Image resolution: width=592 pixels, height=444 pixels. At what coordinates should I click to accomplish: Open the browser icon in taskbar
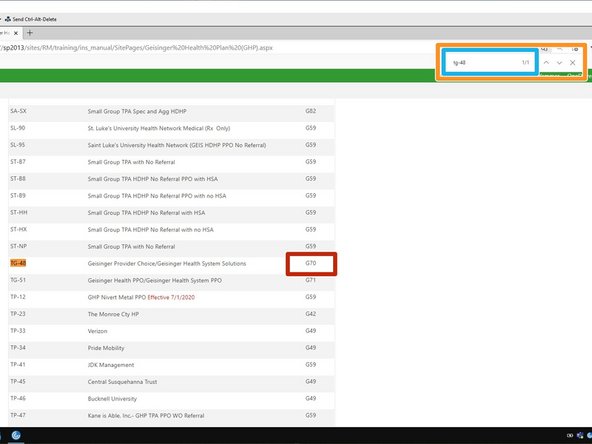click(x=16, y=435)
